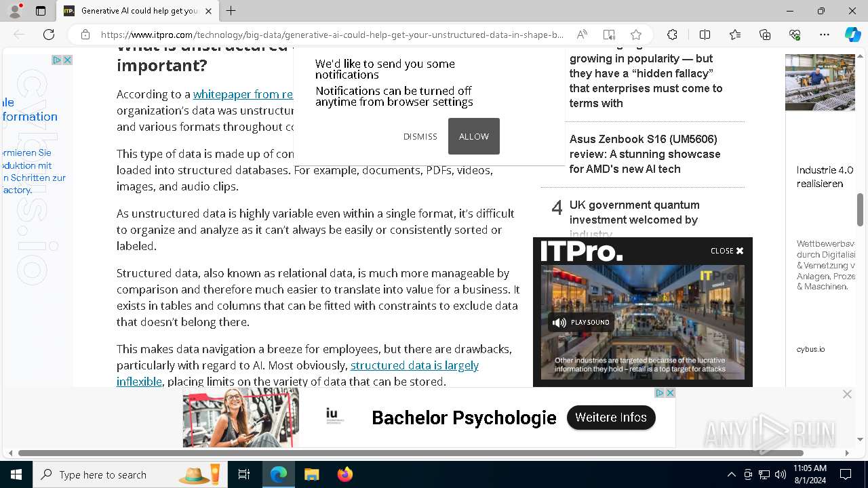View site information lock icon

85,35
